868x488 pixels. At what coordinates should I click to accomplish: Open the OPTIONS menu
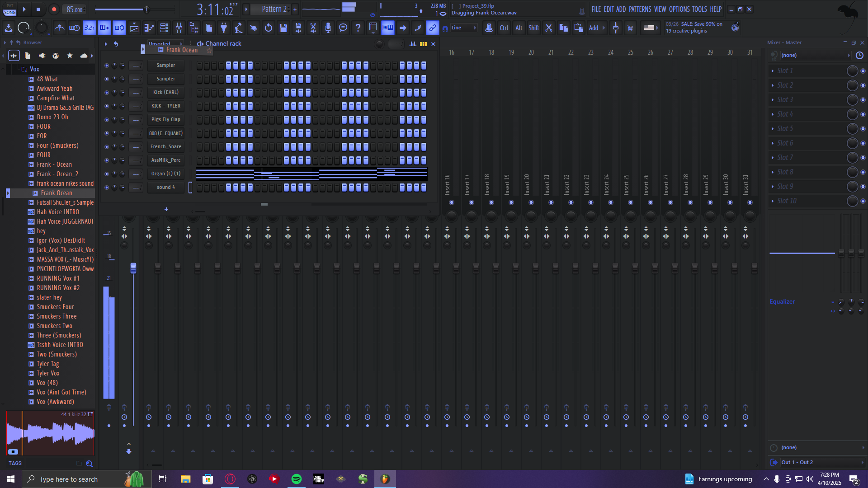tap(679, 9)
